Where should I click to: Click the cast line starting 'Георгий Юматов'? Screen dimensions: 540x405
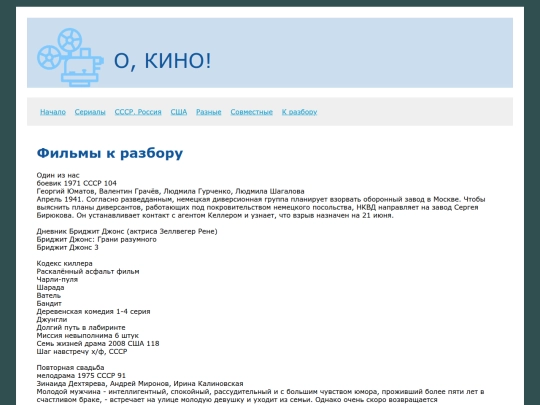[x=170, y=191]
